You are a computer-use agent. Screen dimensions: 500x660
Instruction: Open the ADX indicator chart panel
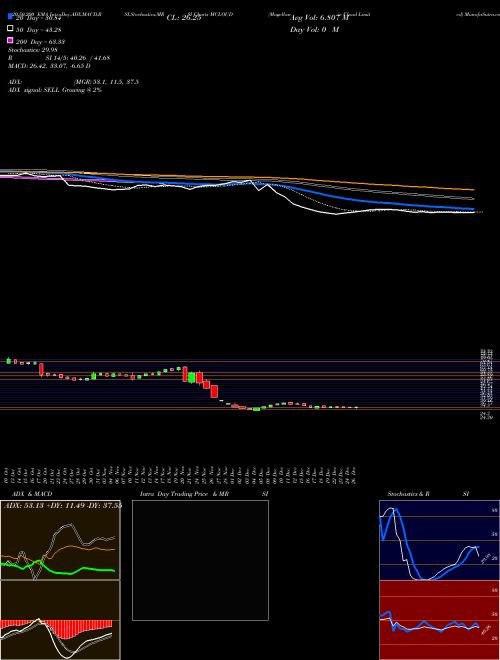coord(60,540)
